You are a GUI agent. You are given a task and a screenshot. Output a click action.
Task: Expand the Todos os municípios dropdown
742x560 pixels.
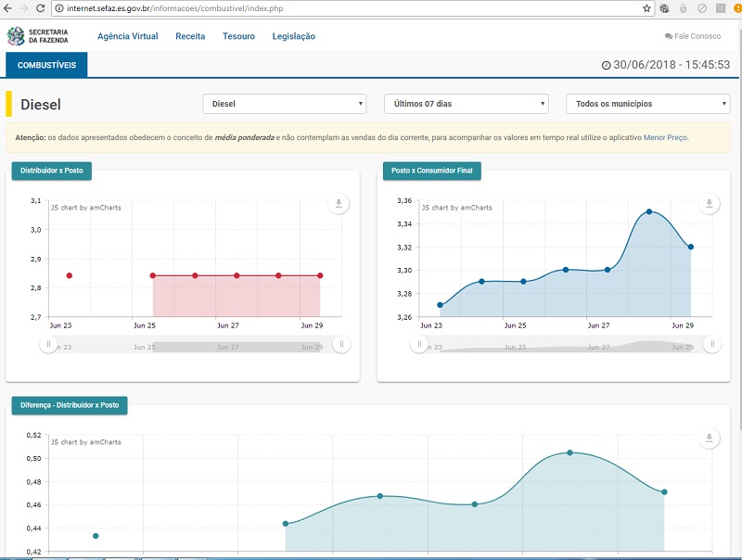tap(647, 104)
